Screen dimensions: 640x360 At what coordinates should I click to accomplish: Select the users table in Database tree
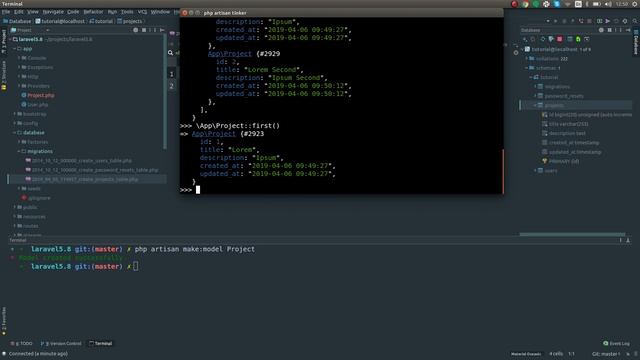pyautogui.click(x=547, y=171)
